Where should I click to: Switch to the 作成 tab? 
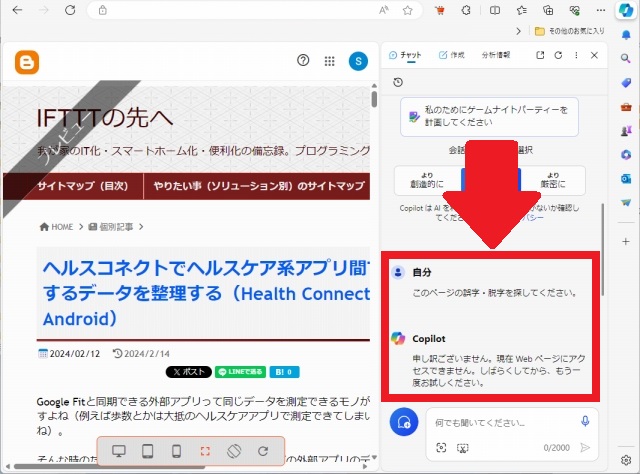pos(451,55)
